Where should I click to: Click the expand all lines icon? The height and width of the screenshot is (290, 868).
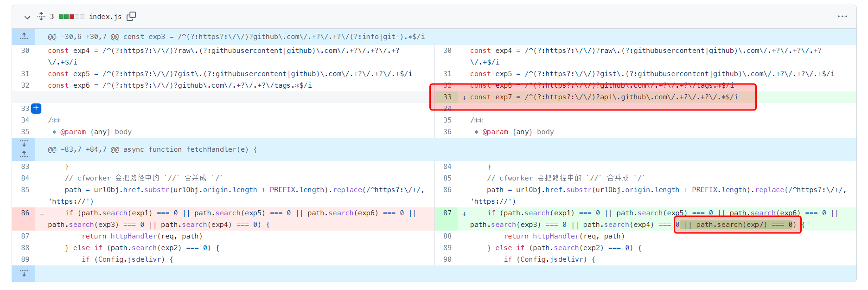(41, 16)
